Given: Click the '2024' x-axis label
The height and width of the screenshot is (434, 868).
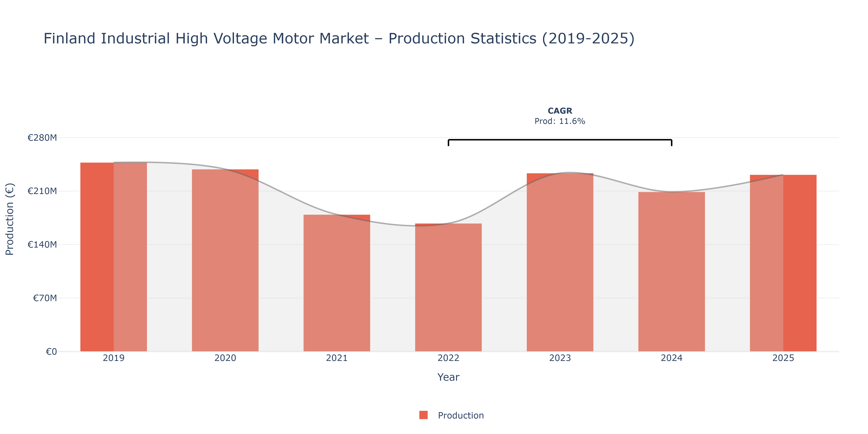Looking at the screenshot, I should [671, 358].
